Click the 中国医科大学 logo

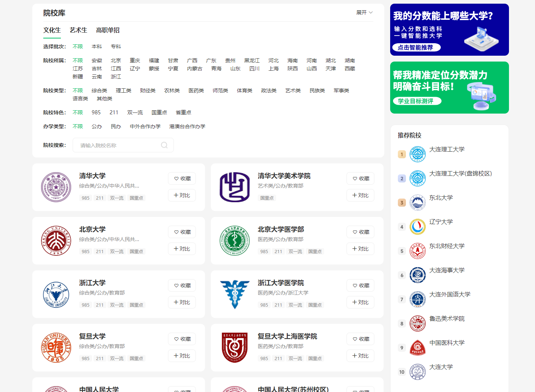click(418, 348)
